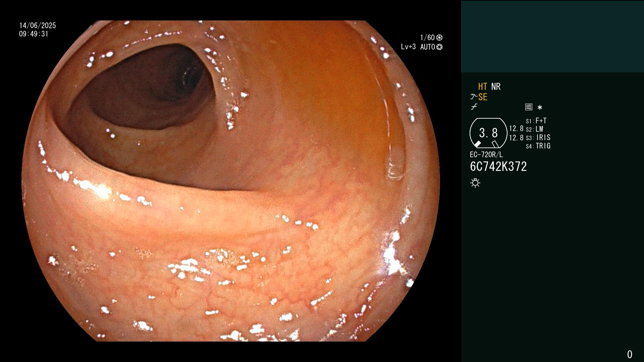Viewport: 644px width, 362px height.
Task: Click the 1/60 shutter speed value
Action: [x=427, y=38]
